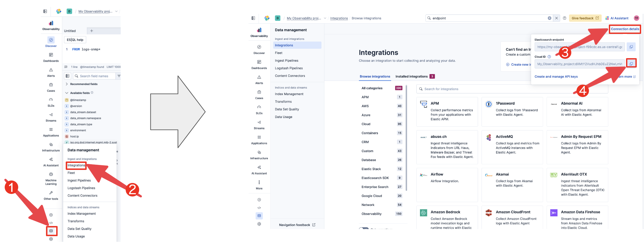Click the gear settings icon in left screenshot

point(51,239)
